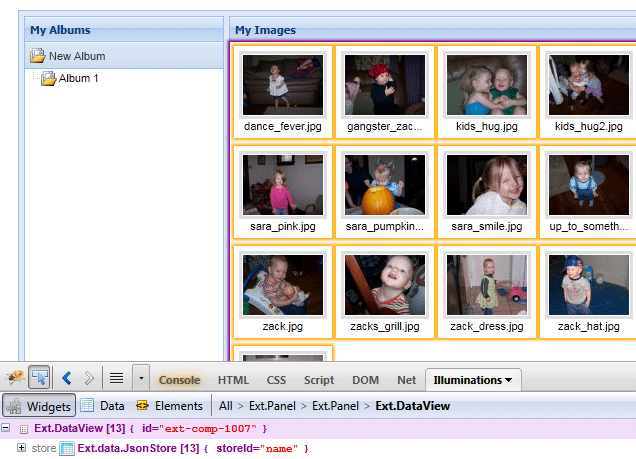636x459 pixels.
Task: Select the Data view button
Action: click(102, 405)
